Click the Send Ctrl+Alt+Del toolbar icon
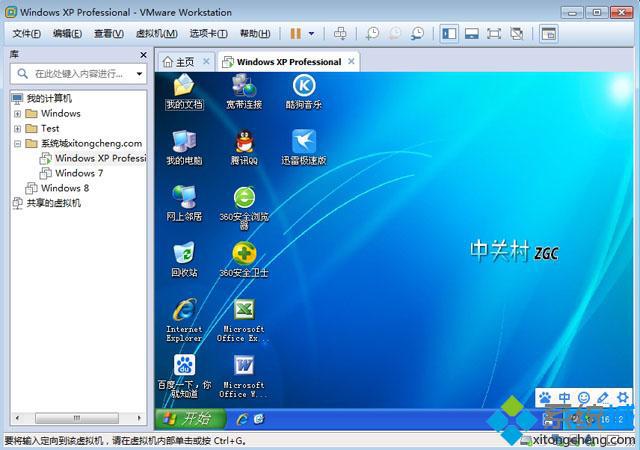Screen dimensions: 640x450 tap(340, 33)
